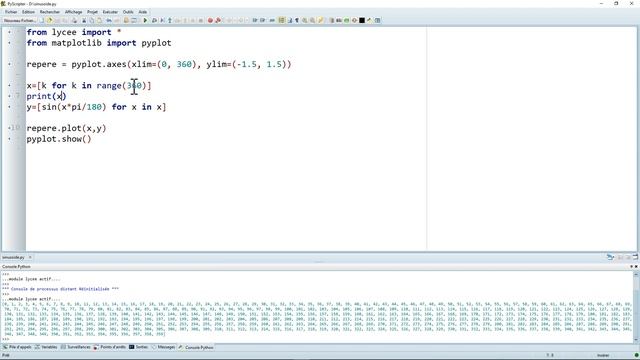Click the Nouveau Fichier button
The height and width of the screenshot is (360, 640).
point(20,20)
